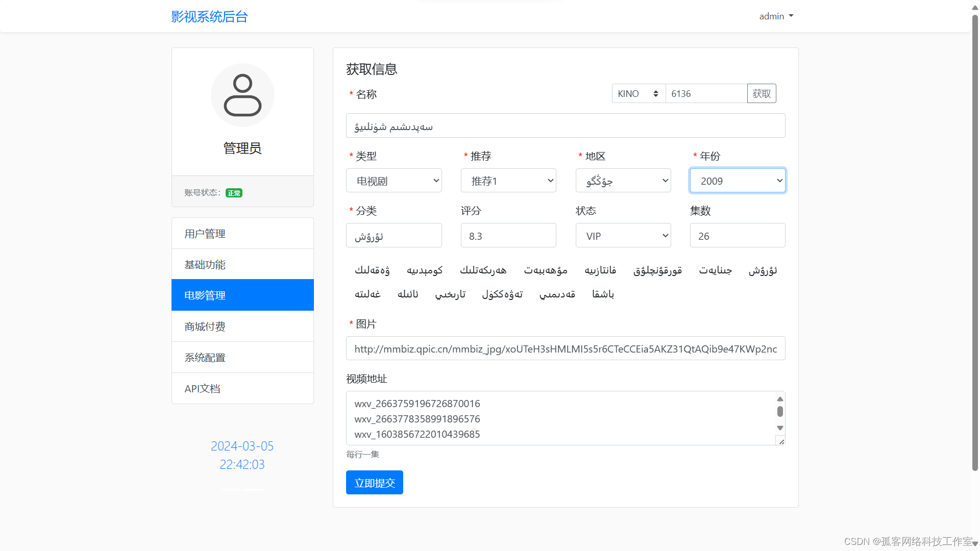Click the 每行一集 hint text

pyautogui.click(x=362, y=455)
